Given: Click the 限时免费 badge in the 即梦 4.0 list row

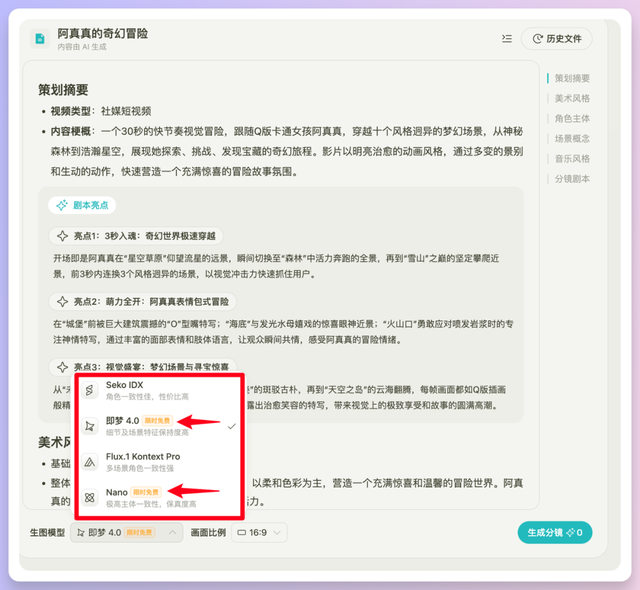Looking at the screenshot, I should pyautogui.click(x=158, y=421).
